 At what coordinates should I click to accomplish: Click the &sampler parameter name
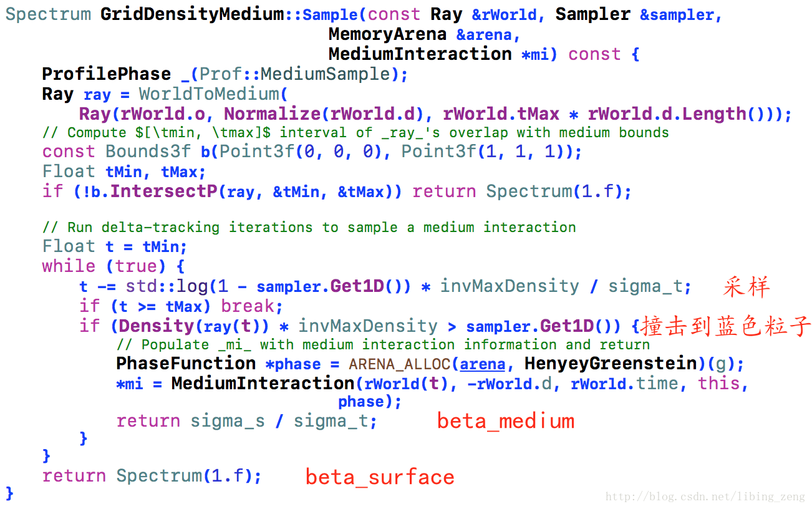[677, 14]
